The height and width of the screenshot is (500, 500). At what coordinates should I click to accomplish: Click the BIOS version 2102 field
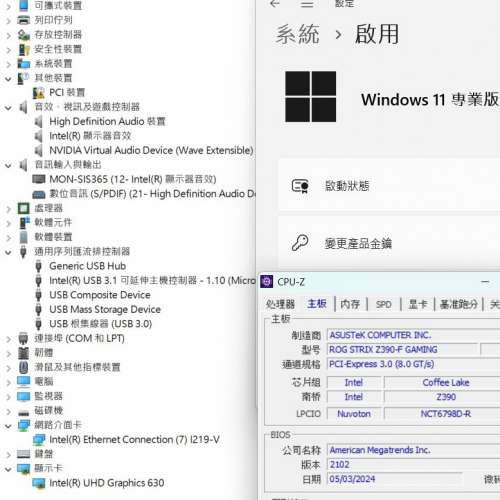(413, 464)
